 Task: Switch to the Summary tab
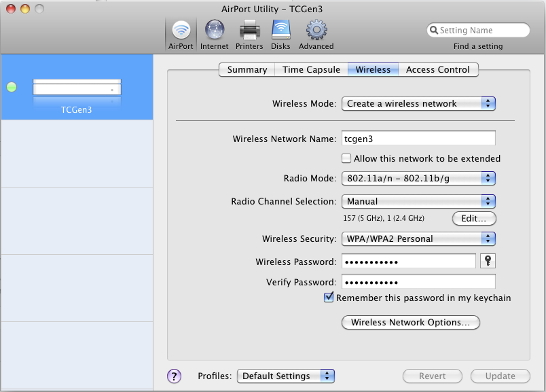click(247, 69)
